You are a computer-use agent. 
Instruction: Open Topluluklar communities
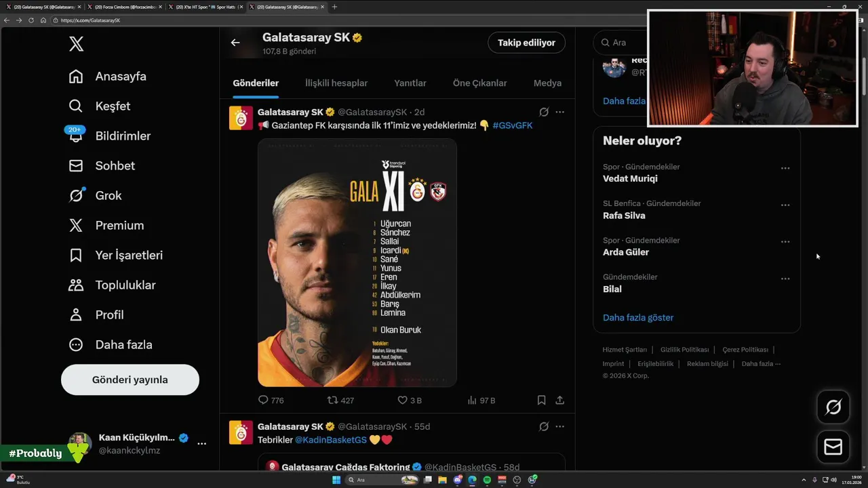pyautogui.click(x=112, y=285)
